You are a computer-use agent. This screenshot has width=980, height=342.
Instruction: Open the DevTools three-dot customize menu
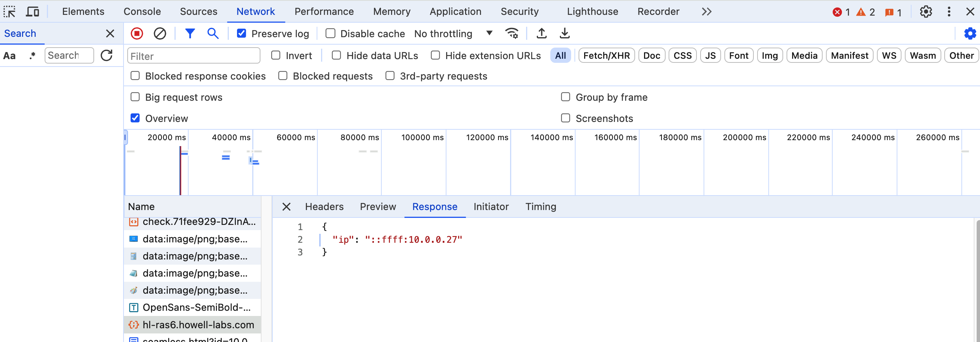949,12
